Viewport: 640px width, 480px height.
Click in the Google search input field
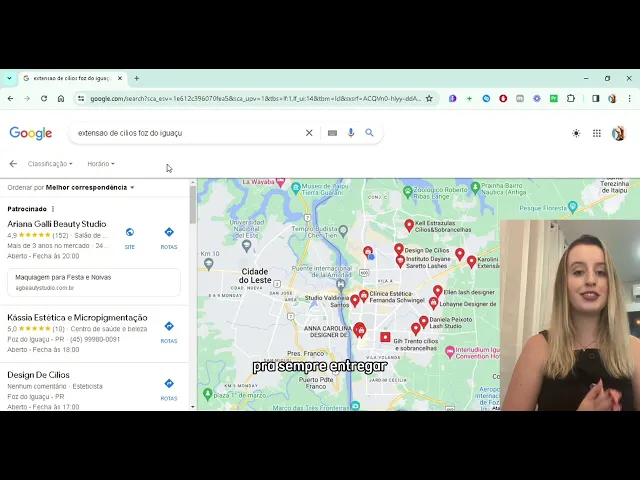[188, 133]
